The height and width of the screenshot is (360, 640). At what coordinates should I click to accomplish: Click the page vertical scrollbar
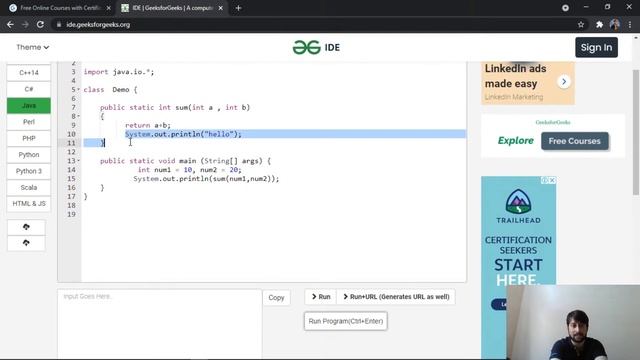[x=636, y=133]
